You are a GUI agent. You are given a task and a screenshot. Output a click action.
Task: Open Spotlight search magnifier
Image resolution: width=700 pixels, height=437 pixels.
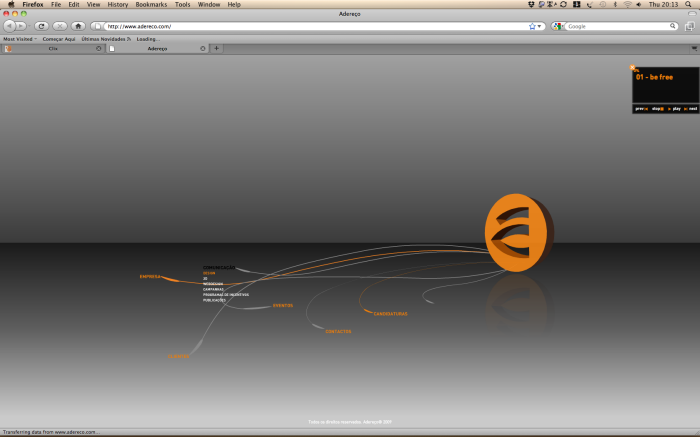point(688,4)
